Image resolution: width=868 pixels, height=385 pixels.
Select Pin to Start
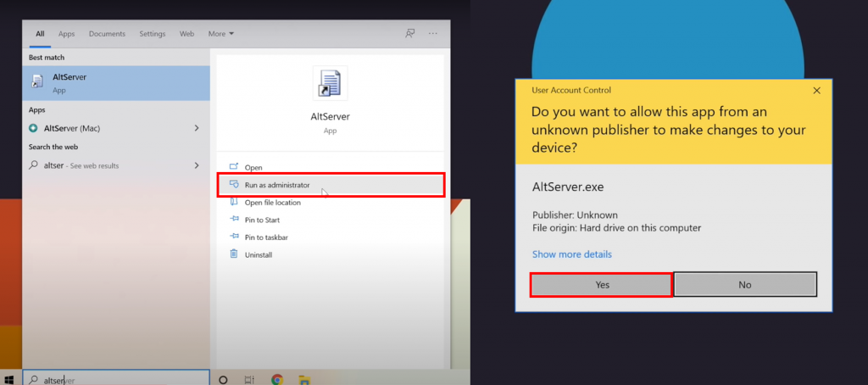[330, 220]
